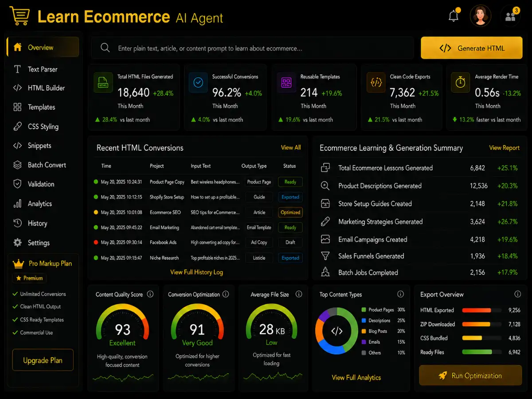Viewport: 532px width, 399px height.
Task: Click the Successful Conversions checkmark icon
Action: pyautogui.click(x=198, y=83)
